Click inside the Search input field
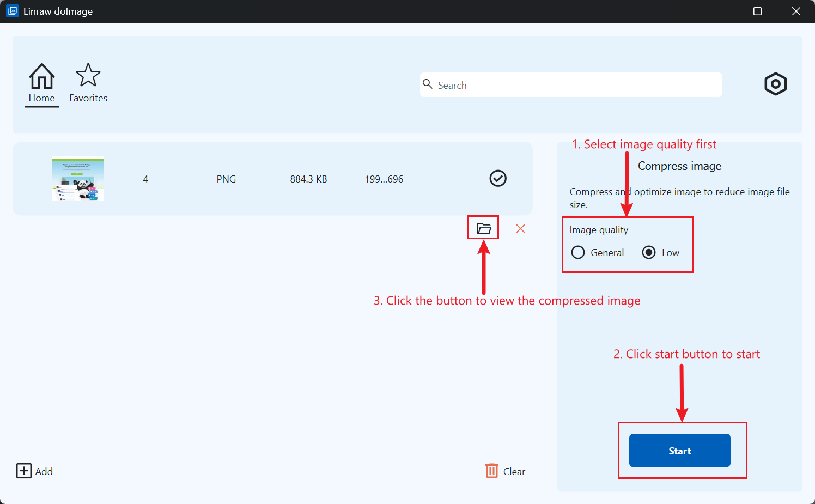The image size is (815, 504). pos(571,84)
